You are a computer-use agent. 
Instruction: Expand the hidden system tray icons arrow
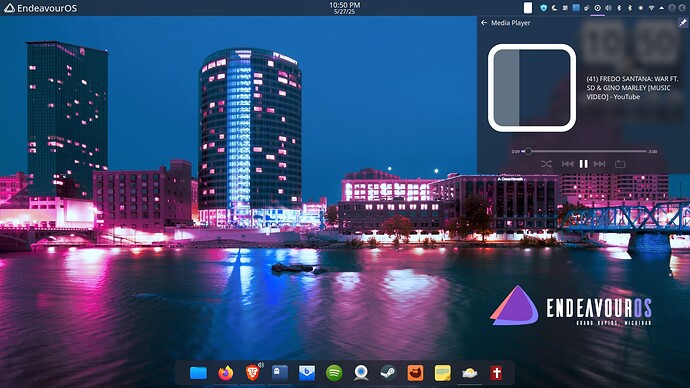661,8
